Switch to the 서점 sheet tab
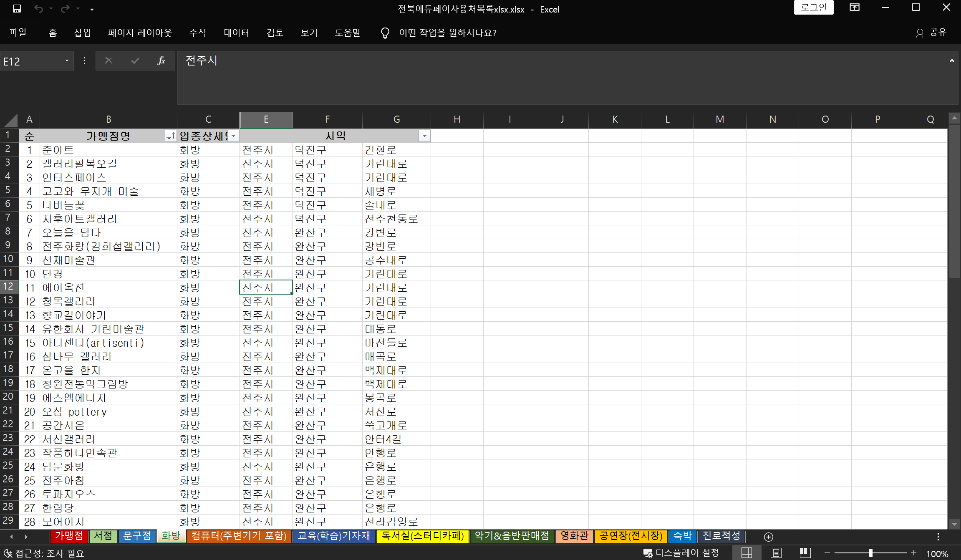961x560 pixels. [103, 536]
